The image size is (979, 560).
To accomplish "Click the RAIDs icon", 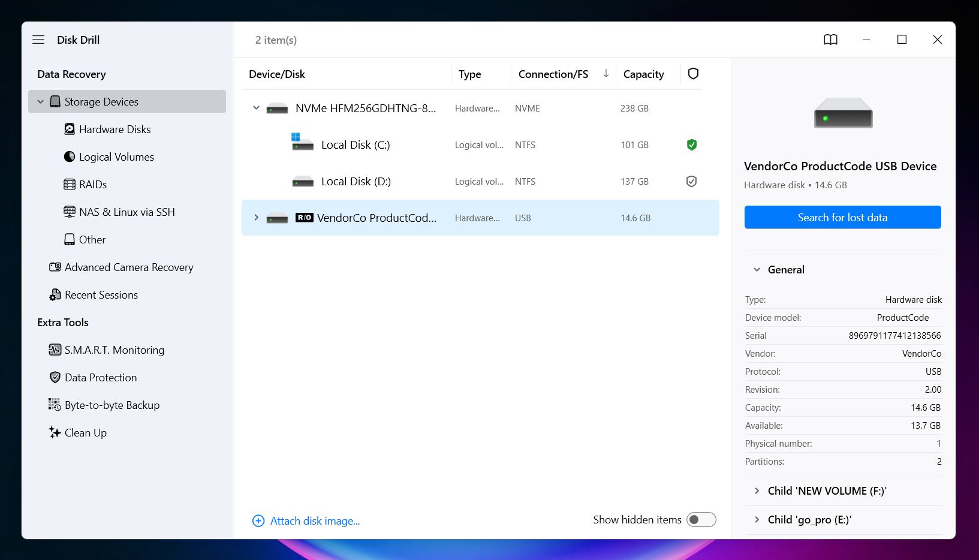I will point(70,184).
